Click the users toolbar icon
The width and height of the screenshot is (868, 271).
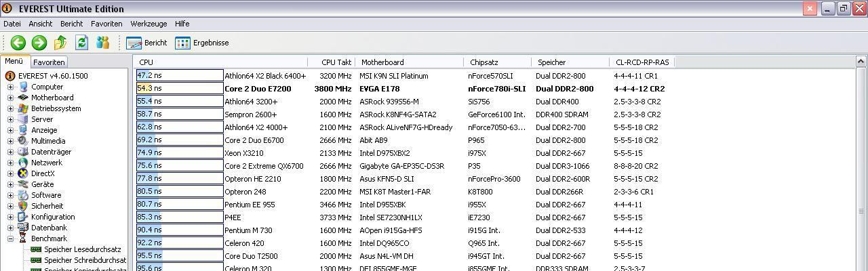coord(102,43)
